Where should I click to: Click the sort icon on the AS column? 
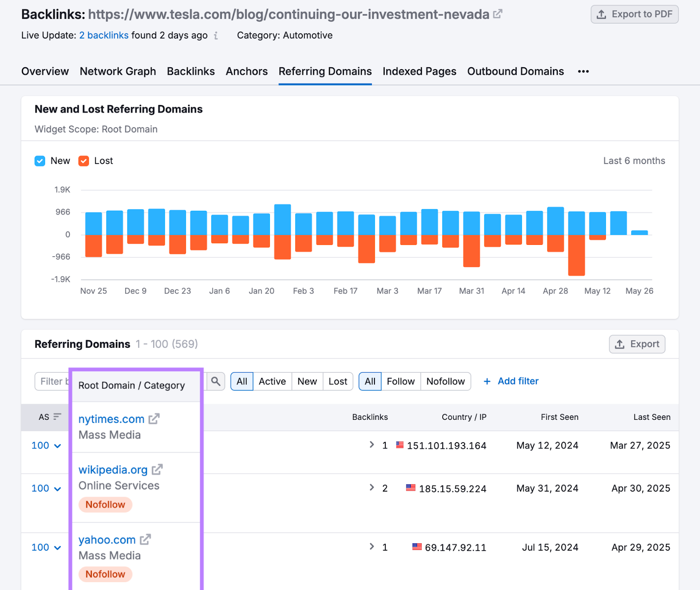[x=57, y=417]
